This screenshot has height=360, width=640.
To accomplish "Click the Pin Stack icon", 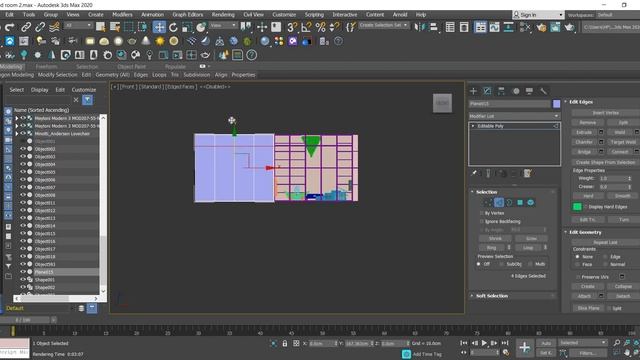I will click(x=474, y=173).
